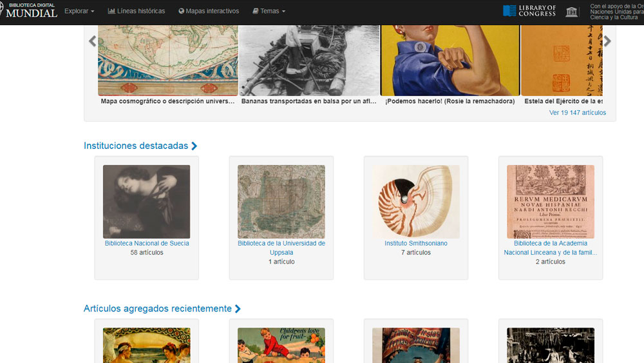Image resolution: width=644 pixels, height=363 pixels.
Task: Open the Children love for fruit thumbnail
Action: coord(281,346)
